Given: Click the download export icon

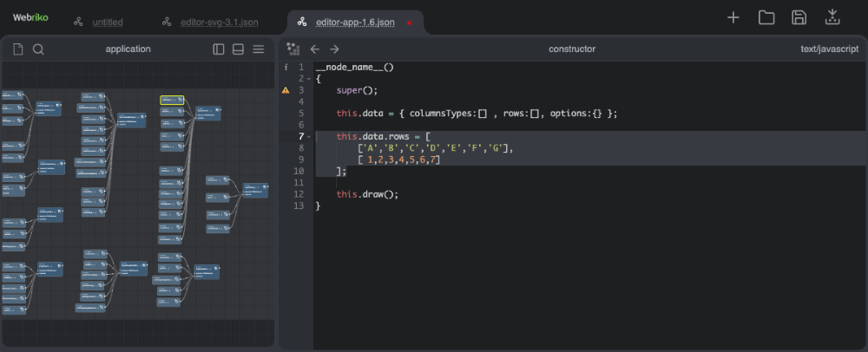Looking at the screenshot, I should tap(832, 17).
